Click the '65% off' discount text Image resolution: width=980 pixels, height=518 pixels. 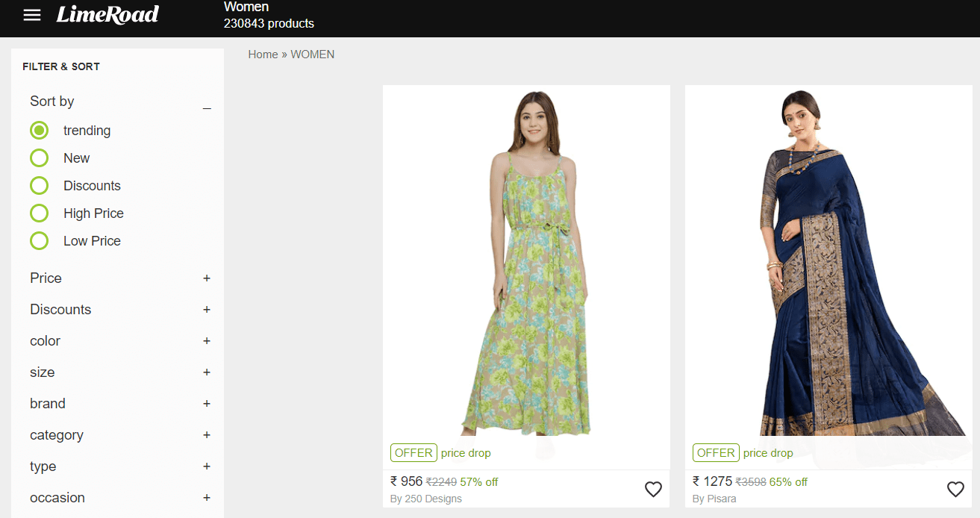point(788,482)
